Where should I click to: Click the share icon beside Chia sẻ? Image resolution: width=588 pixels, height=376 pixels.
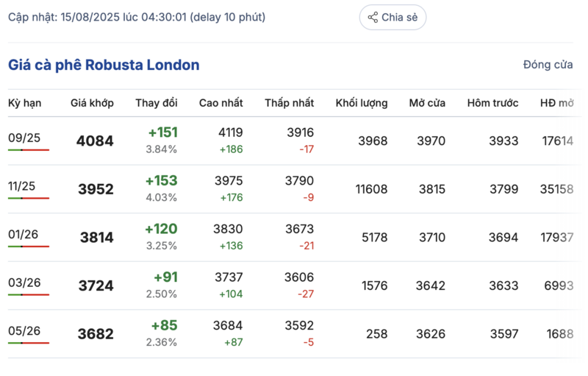click(373, 18)
